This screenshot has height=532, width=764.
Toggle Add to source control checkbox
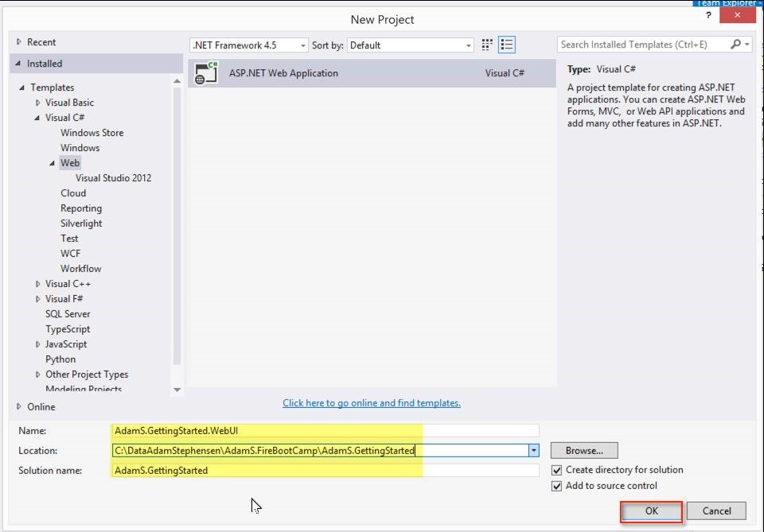tap(556, 486)
